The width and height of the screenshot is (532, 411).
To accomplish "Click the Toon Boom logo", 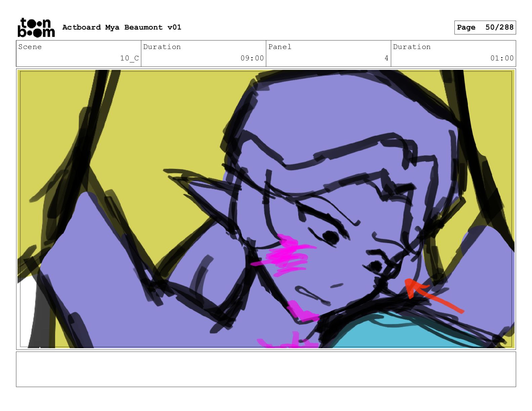I will [x=36, y=27].
